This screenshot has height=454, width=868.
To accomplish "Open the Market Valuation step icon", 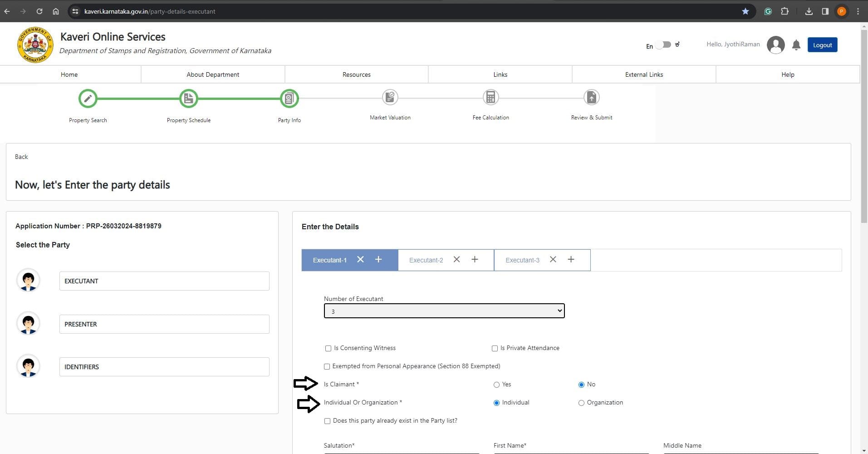I will pyautogui.click(x=390, y=97).
